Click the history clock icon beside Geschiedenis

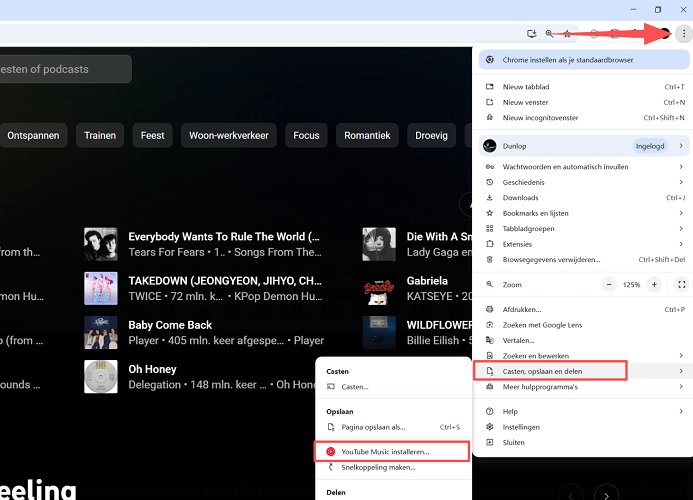(490, 182)
